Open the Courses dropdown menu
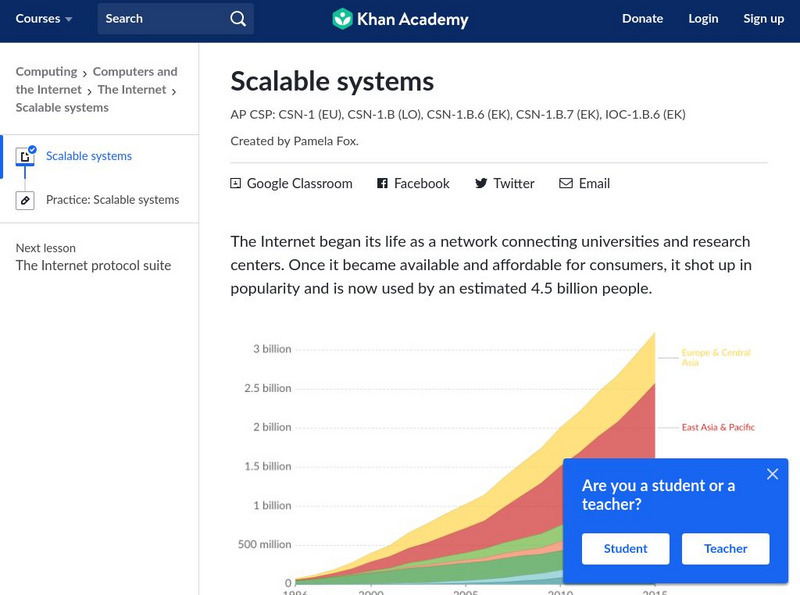This screenshot has width=800, height=595. pyautogui.click(x=44, y=19)
